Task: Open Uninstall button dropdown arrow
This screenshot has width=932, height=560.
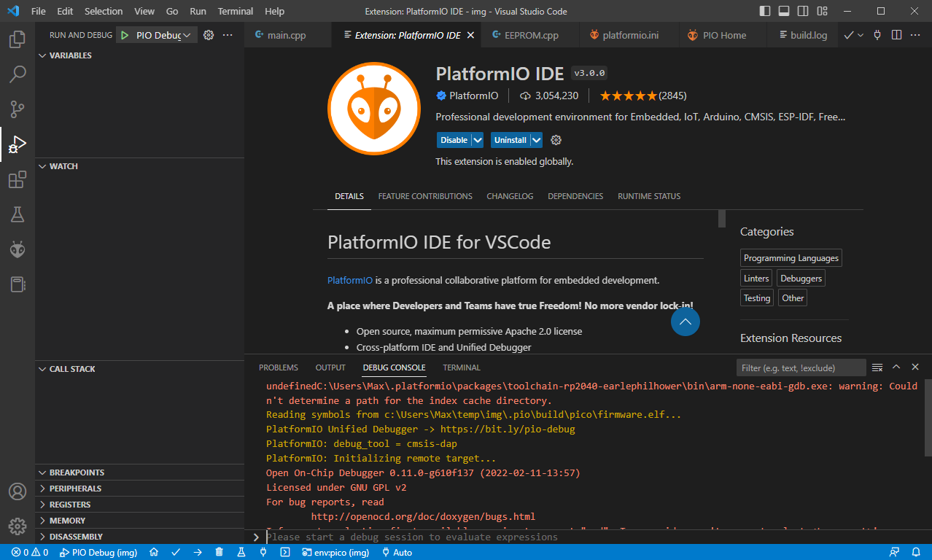Action: (537, 140)
